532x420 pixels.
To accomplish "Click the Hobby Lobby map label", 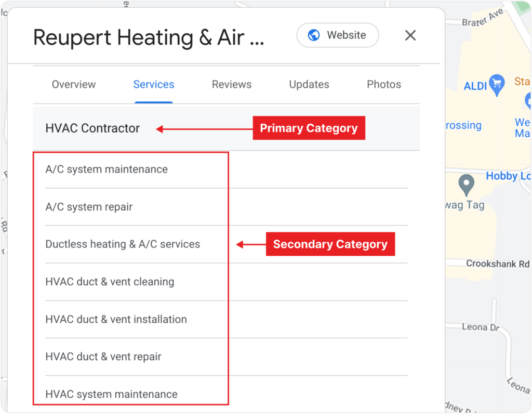I will pos(508,176).
